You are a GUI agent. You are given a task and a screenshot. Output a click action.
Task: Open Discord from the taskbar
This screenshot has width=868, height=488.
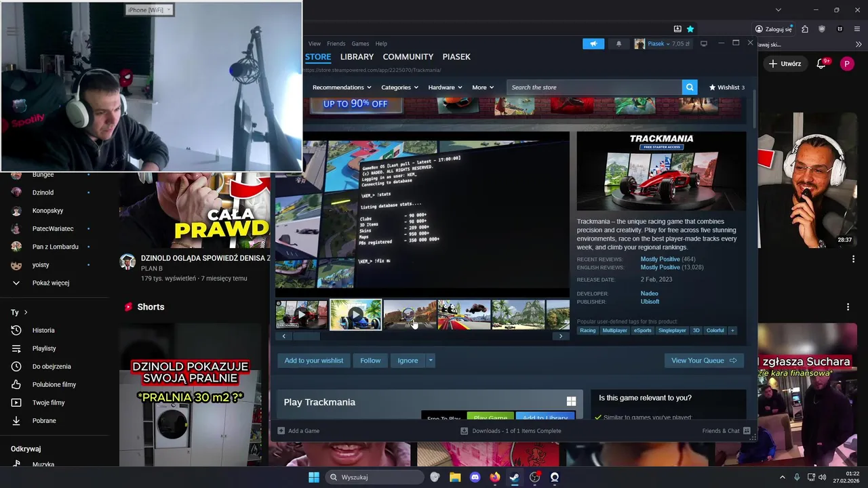475,477
